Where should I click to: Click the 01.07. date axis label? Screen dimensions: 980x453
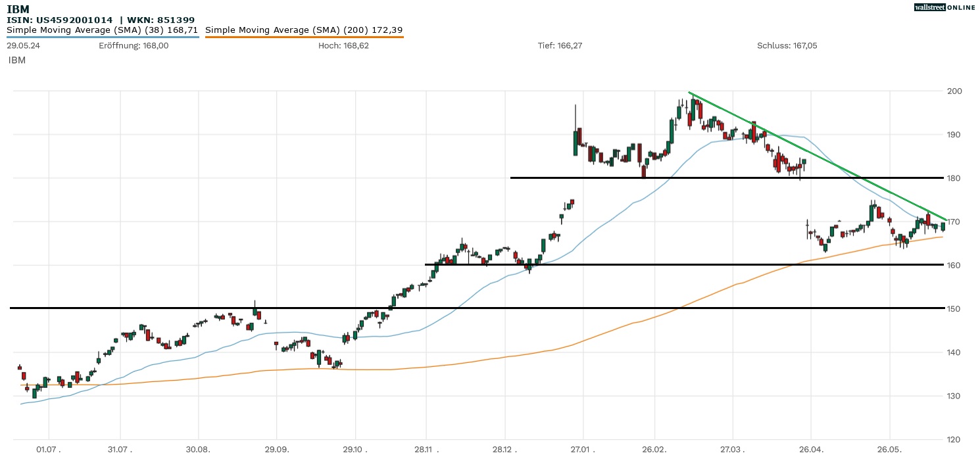49,450
